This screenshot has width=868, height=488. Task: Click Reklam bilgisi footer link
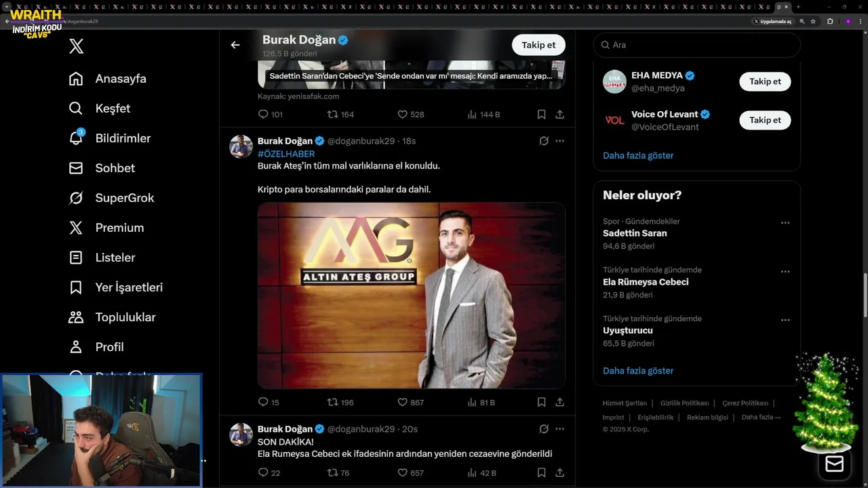coord(707,418)
